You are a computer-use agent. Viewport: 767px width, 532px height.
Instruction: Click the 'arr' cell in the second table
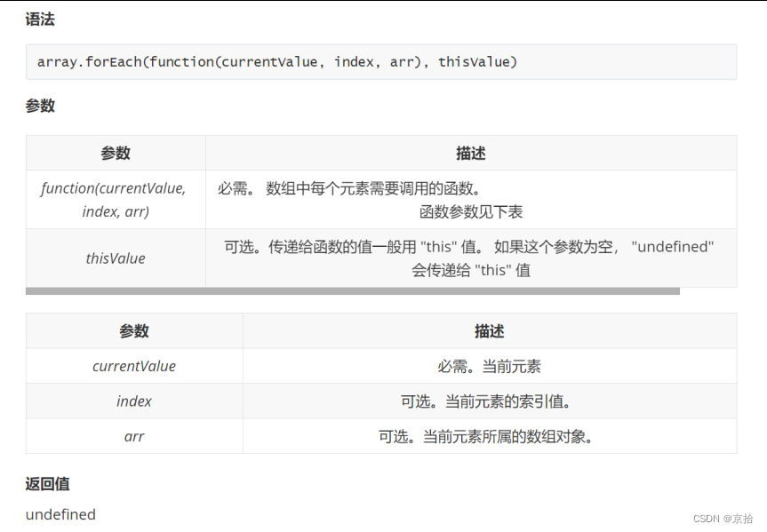point(134,436)
